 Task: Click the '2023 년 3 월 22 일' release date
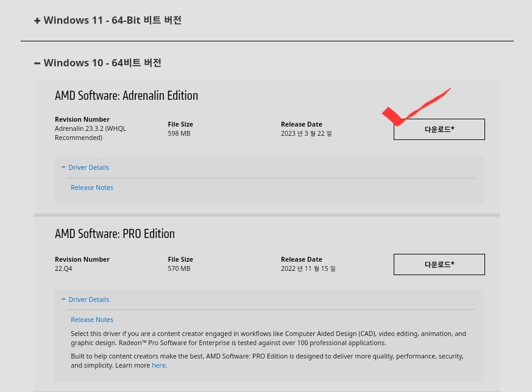point(307,133)
